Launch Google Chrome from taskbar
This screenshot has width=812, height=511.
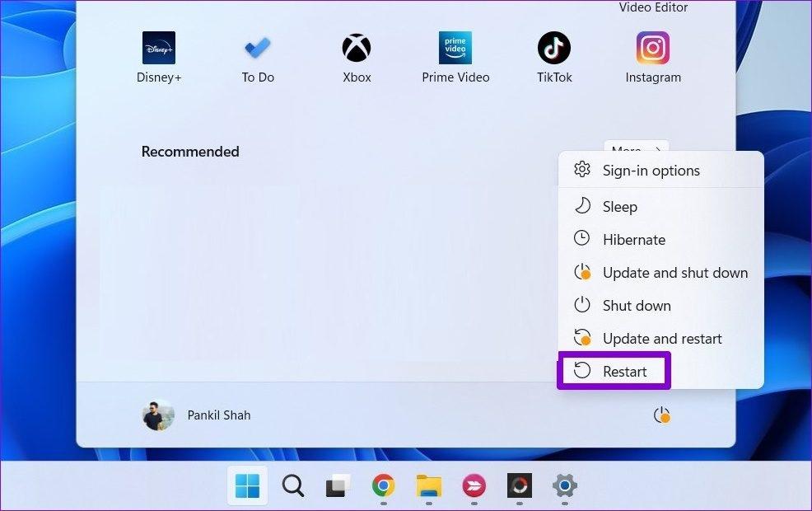(x=383, y=485)
